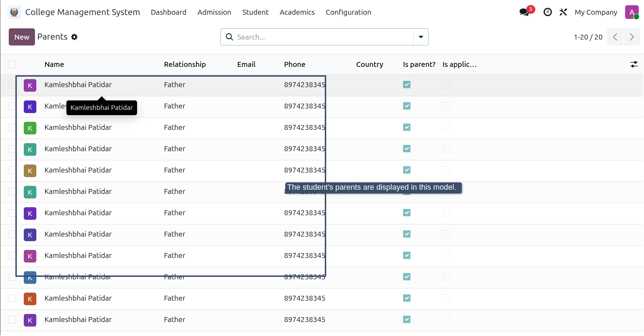Open the My Company switcher
This screenshot has height=336, width=644.
click(596, 12)
